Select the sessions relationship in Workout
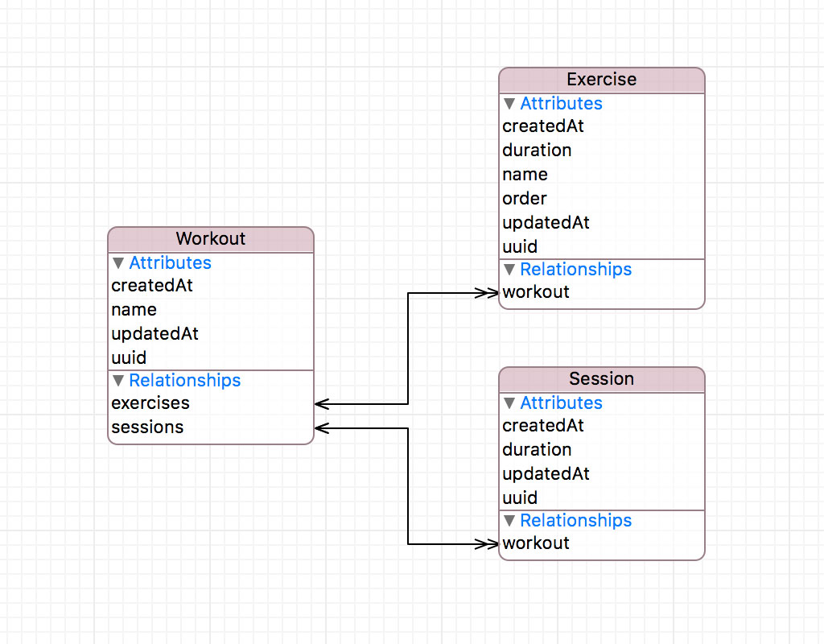This screenshot has height=644, width=824. click(x=147, y=427)
